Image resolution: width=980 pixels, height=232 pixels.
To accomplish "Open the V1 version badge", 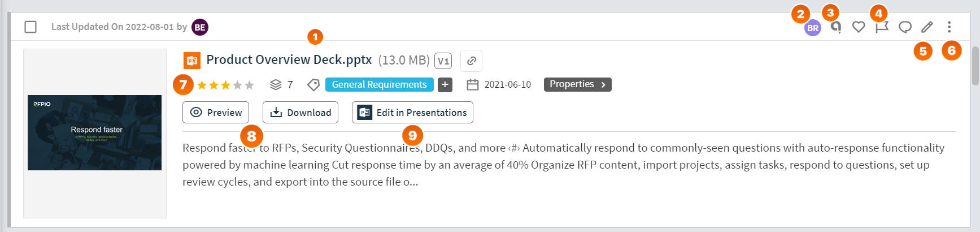I will click(443, 61).
